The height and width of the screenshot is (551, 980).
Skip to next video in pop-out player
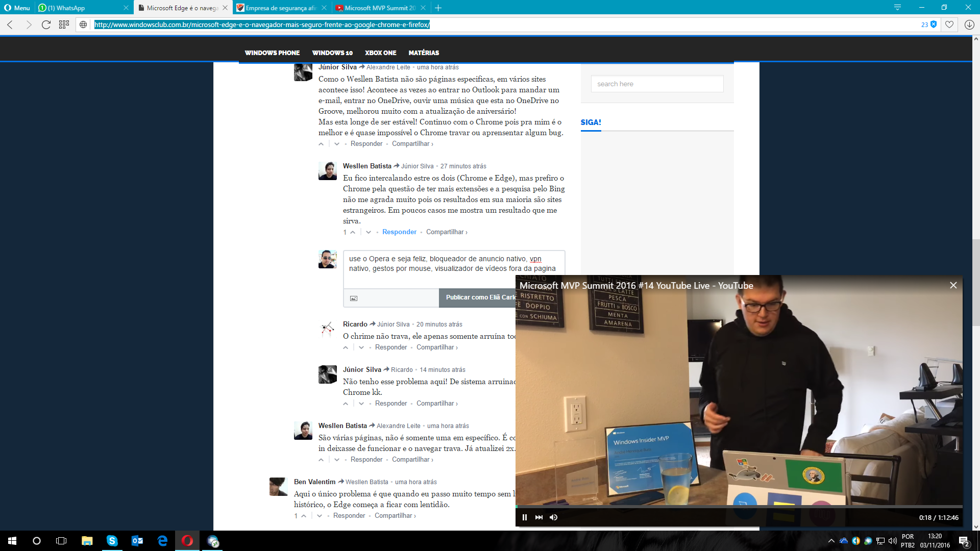tap(538, 517)
